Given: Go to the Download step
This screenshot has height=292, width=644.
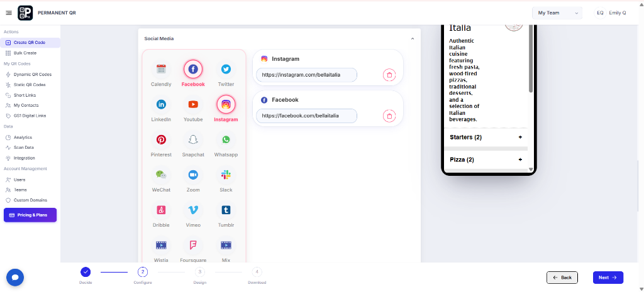Looking at the screenshot, I should (257, 271).
